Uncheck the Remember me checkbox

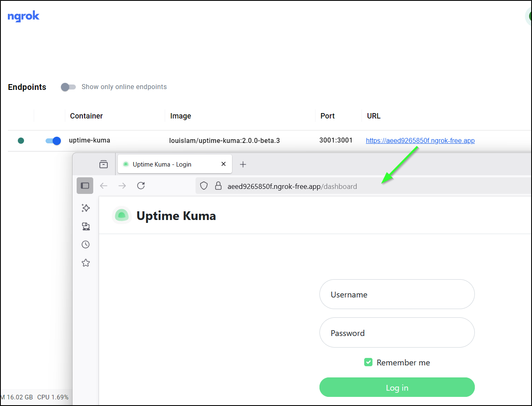point(368,362)
